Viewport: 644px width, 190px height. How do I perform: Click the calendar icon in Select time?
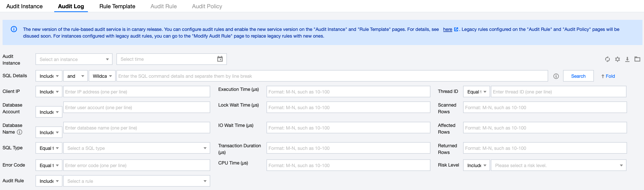(220, 59)
